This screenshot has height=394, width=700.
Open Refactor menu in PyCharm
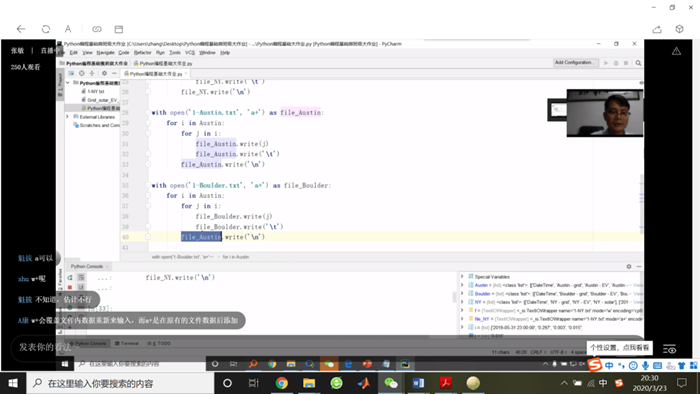(142, 53)
